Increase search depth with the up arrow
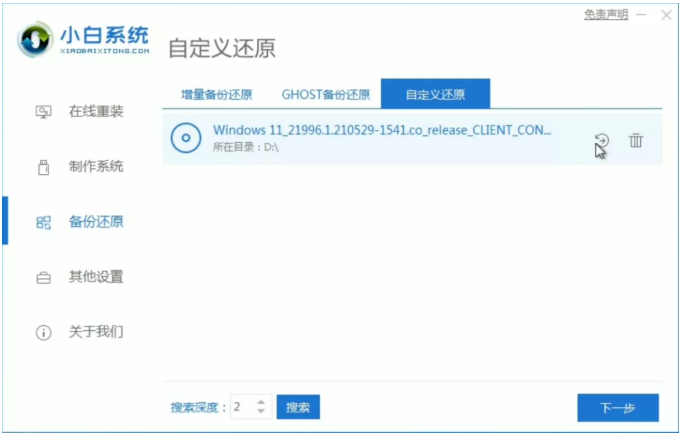 coord(261,401)
